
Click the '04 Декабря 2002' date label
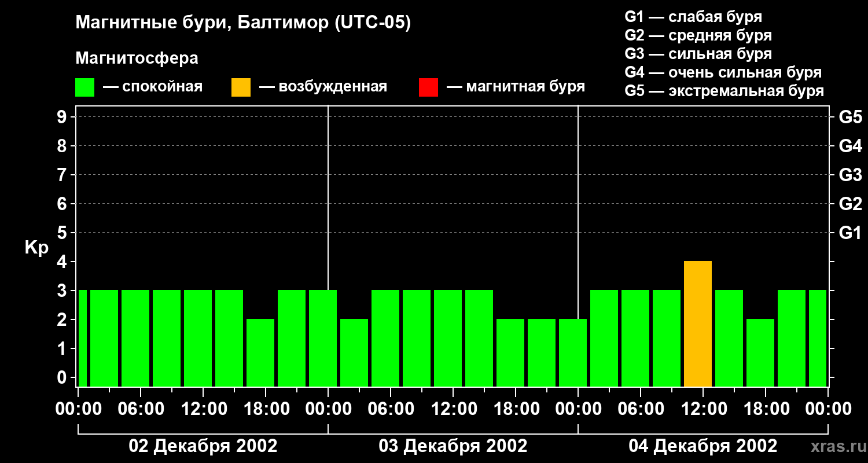pos(703,446)
